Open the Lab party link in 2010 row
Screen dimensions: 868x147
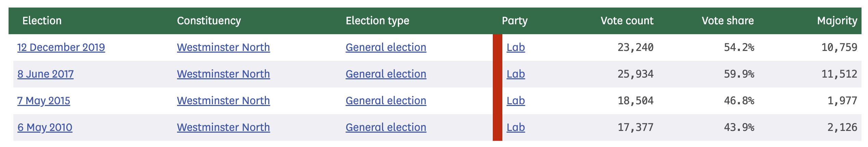(515, 127)
